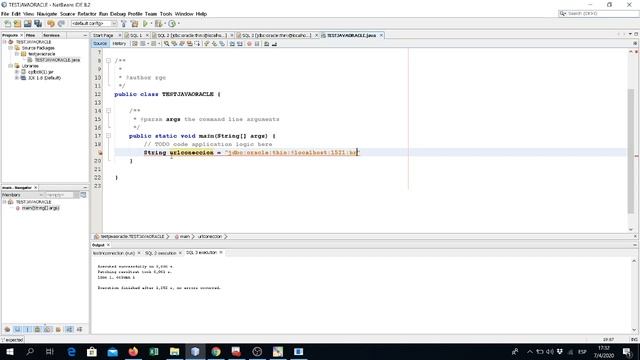The image size is (640, 360).
Task: Open Profile Project dropdown arrow
Action: 178,24
